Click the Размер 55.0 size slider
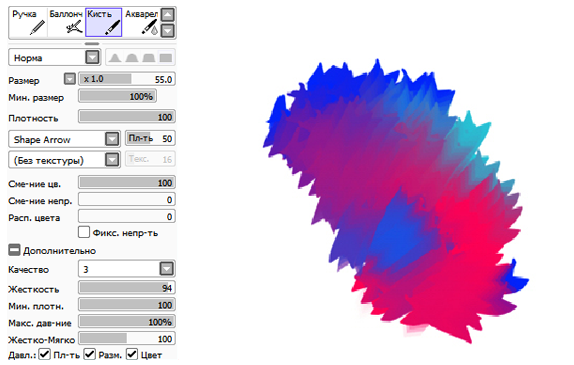The height and width of the screenshot is (365, 574). [x=127, y=79]
